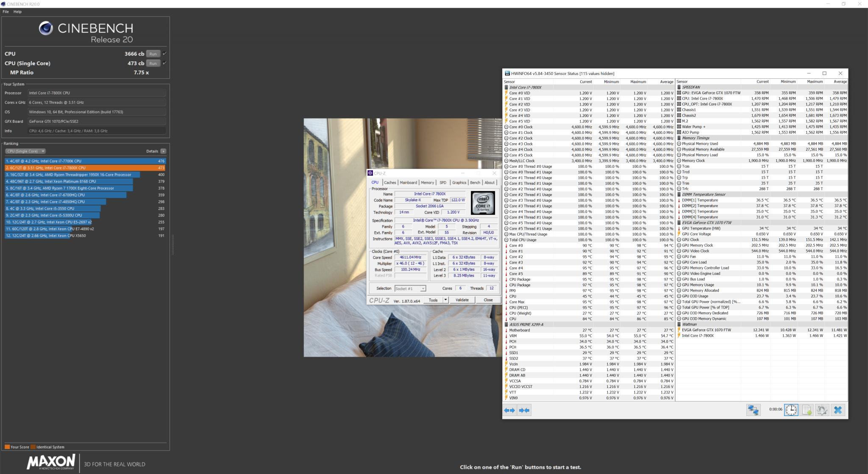This screenshot has width=868, height=474.
Task: Reset the HWiNFO clock timer icon
Action: [791, 410]
